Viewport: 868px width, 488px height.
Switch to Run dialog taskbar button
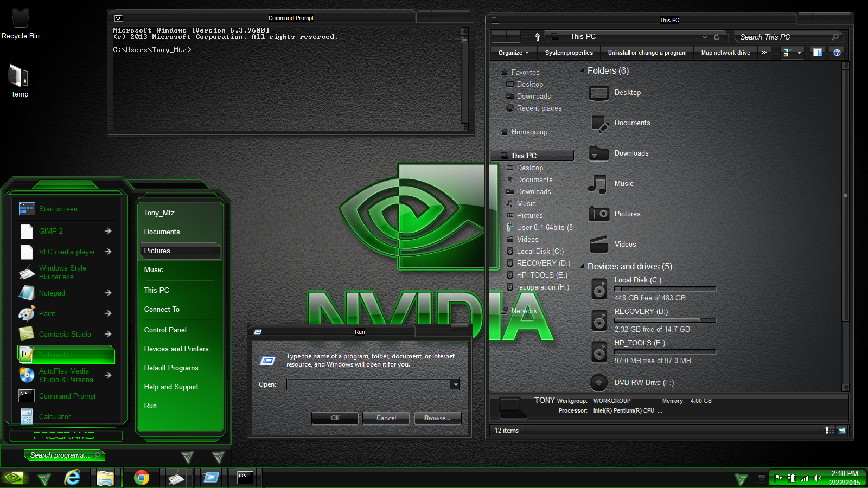(211, 478)
